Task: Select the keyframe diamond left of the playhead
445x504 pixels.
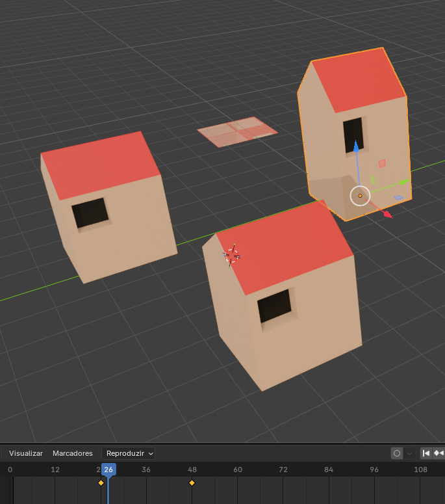Action: (x=101, y=483)
